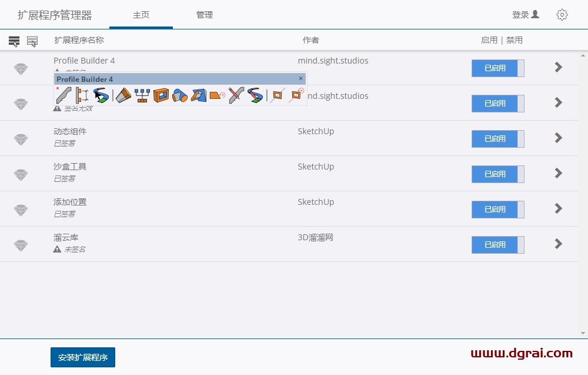Click the diamond icon beside 签名无效 row
The width and height of the screenshot is (588, 375).
(x=21, y=104)
